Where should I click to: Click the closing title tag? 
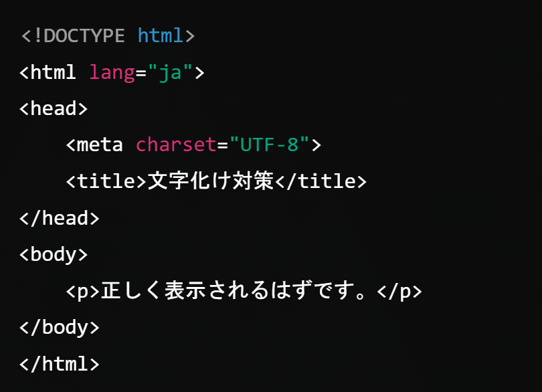click(321, 181)
